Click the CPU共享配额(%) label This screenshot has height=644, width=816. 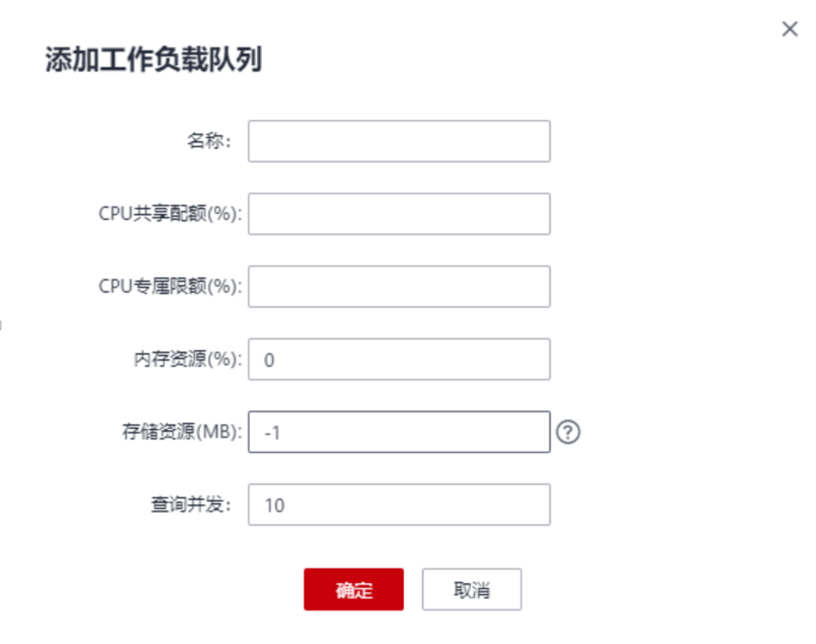coord(170,214)
